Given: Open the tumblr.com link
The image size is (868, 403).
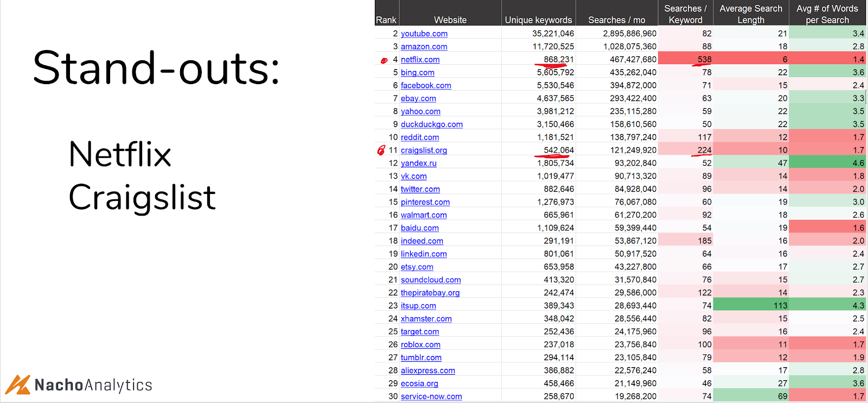Looking at the screenshot, I should click(x=421, y=358).
